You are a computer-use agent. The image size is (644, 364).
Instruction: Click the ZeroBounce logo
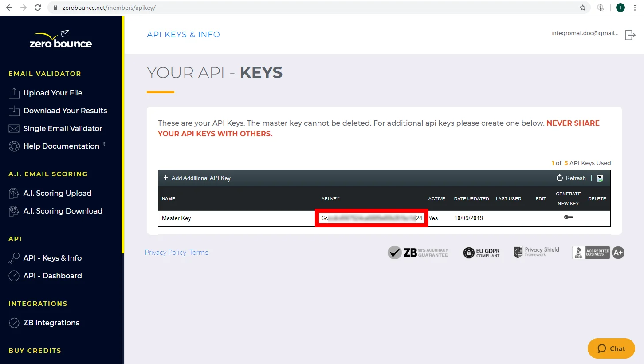[61, 40]
